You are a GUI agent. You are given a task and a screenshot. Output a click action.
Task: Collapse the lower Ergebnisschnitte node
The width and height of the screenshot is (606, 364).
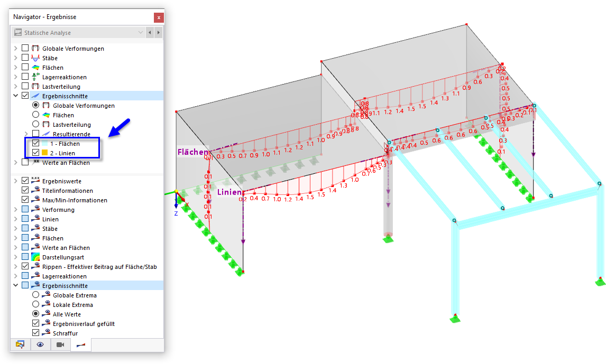click(x=15, y=285)
